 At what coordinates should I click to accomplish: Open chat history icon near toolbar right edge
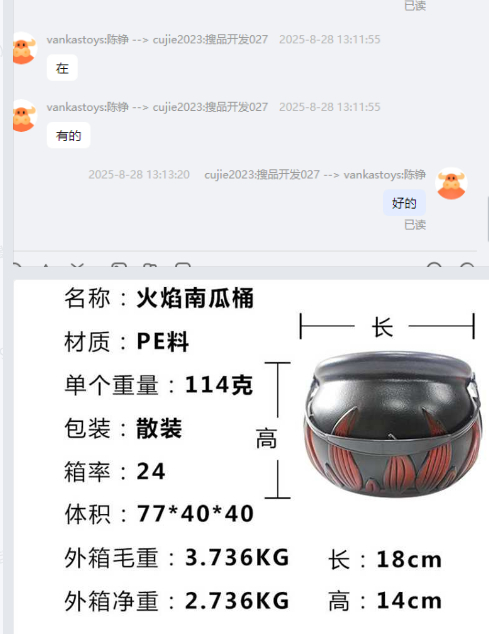(x=434, y=265)
